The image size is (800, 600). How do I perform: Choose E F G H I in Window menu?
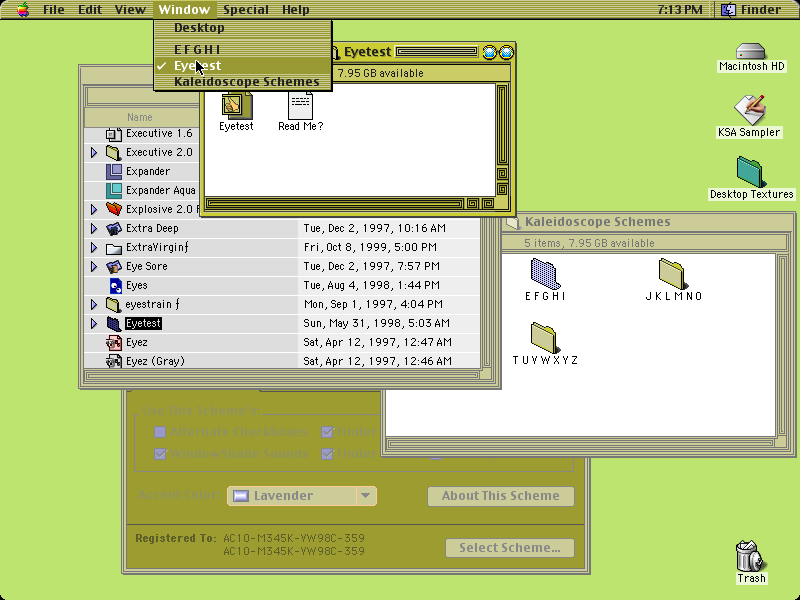click(x=243, y=49)
